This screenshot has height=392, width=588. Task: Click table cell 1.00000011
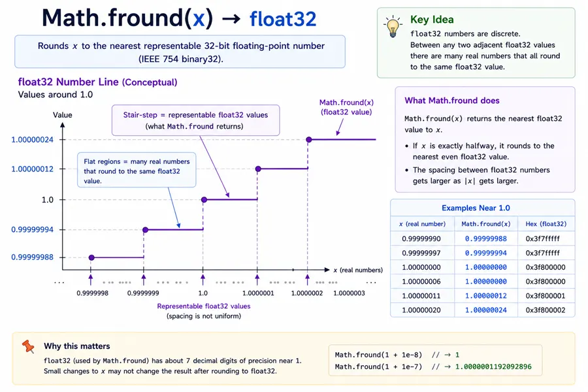[x=421, y=295]
